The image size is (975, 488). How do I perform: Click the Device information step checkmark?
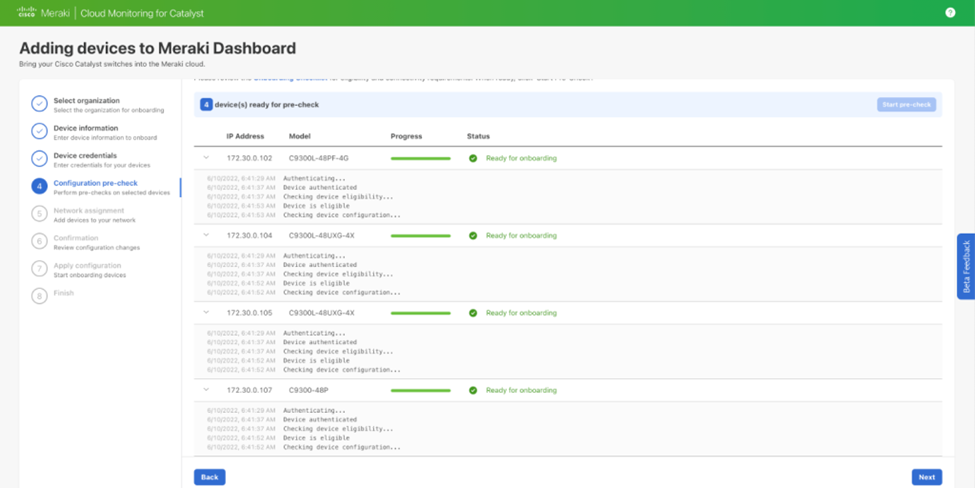(39, 131)
